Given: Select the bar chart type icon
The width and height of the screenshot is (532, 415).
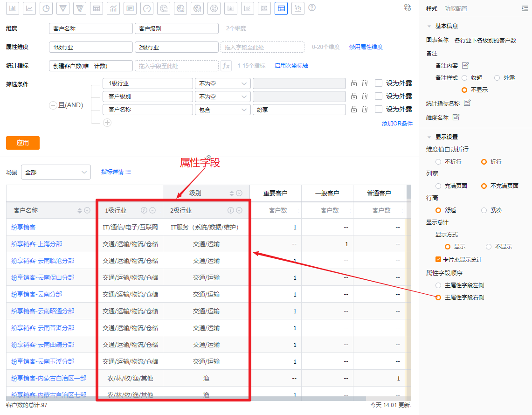Looking at the screenshot, I should tap(13, 8).
